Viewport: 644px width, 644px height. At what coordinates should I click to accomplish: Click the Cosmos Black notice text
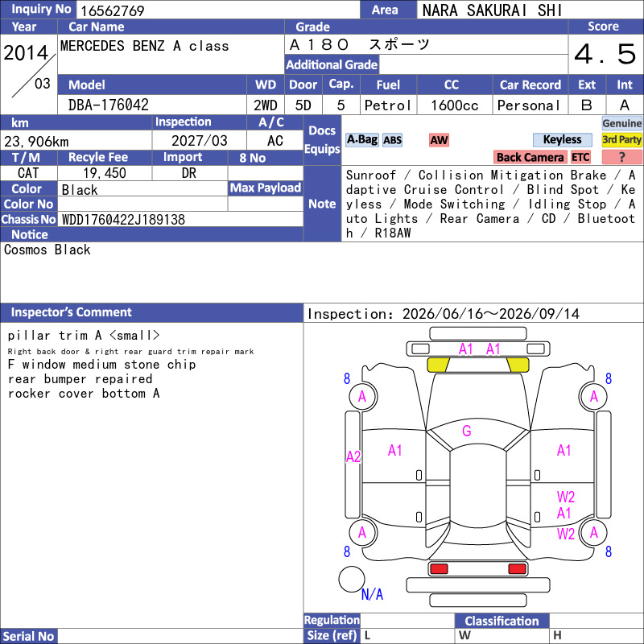47,250
